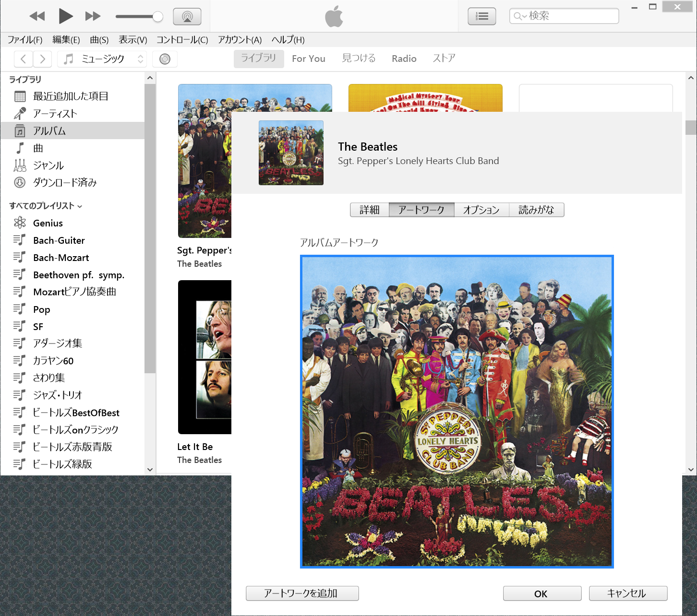Open the AirPlay output icon

[x=187, y=17]
